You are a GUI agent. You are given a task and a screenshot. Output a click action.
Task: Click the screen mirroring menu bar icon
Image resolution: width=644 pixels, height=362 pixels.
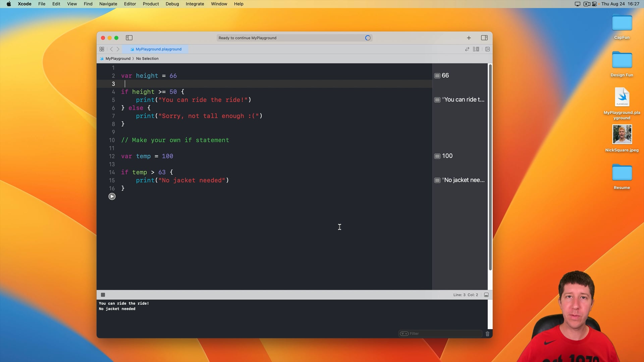point(577,4)
